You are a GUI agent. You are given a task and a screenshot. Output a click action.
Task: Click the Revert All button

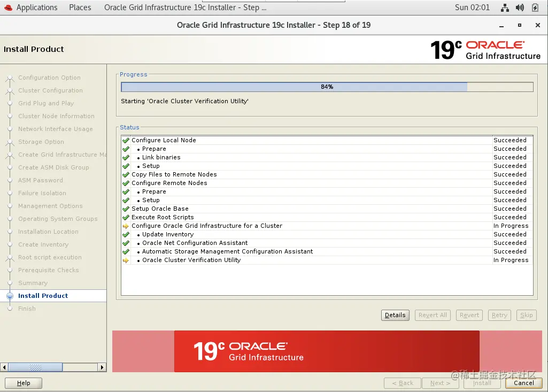coord(433,315)
